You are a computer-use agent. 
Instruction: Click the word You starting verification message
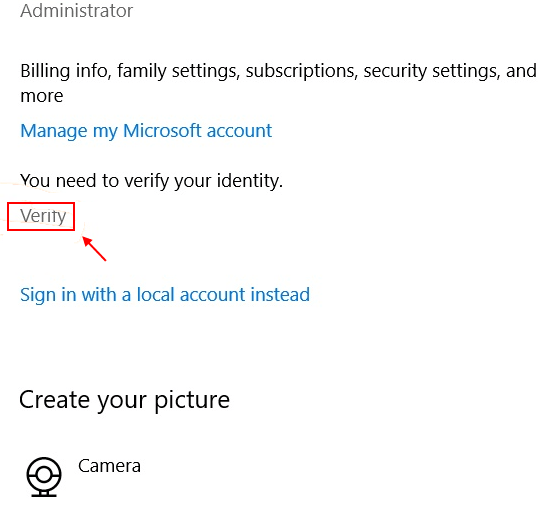click(35, 181)
